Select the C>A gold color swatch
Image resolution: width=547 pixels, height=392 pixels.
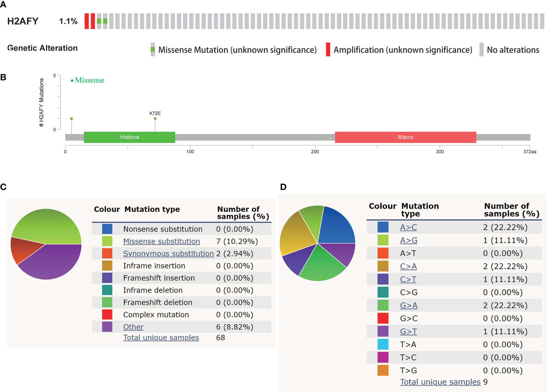pos(383,266)
